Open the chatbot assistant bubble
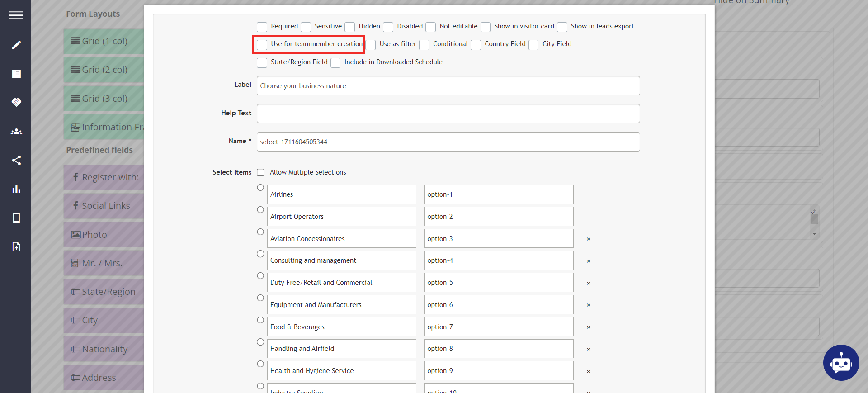This screenshot has width=868, height=393. (841, 363)
